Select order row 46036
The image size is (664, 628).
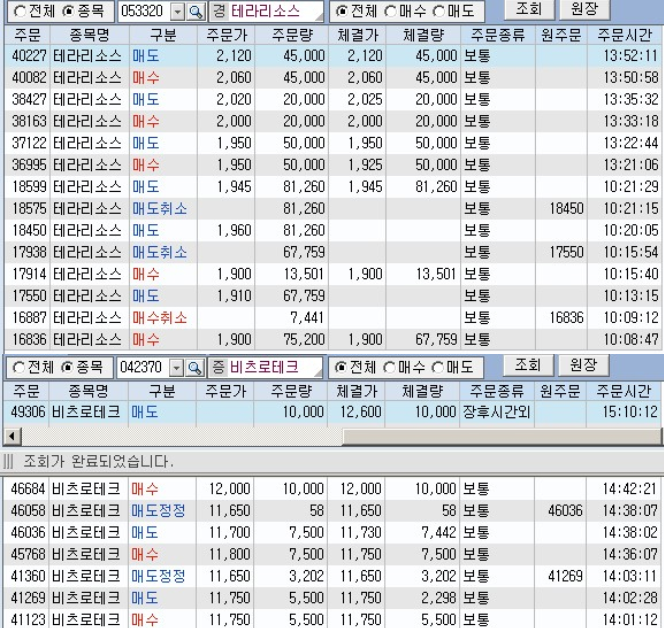point(332,532)
